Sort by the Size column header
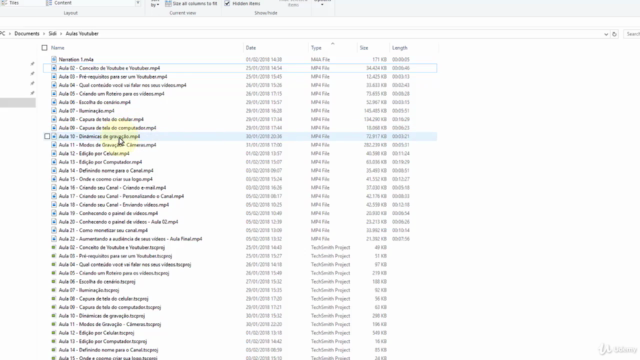Screen dimensions: 640x360 (364, 48)
